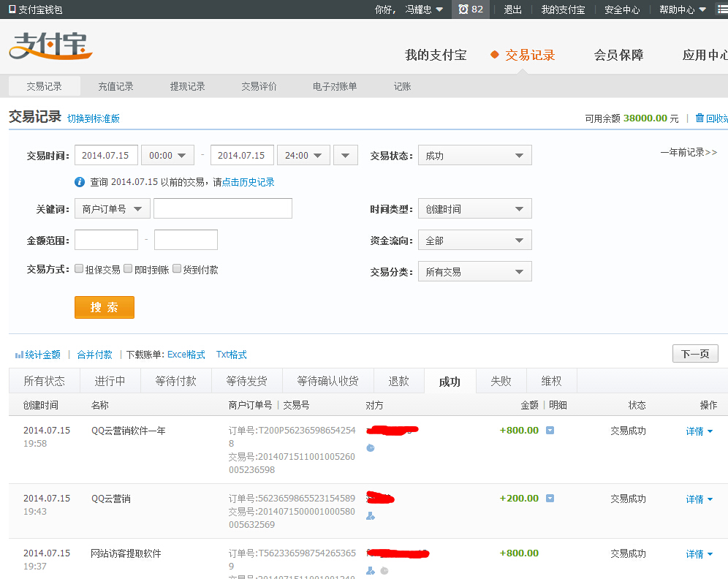Open 应用中心 in main navigation
The image size is (728, 579).
click(x=705, y=55)
